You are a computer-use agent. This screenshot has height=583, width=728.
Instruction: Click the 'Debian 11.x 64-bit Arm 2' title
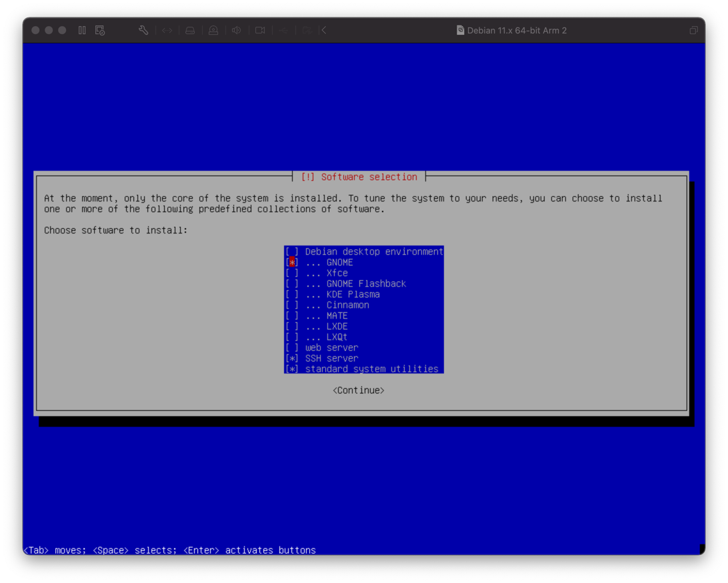[517, 31]
